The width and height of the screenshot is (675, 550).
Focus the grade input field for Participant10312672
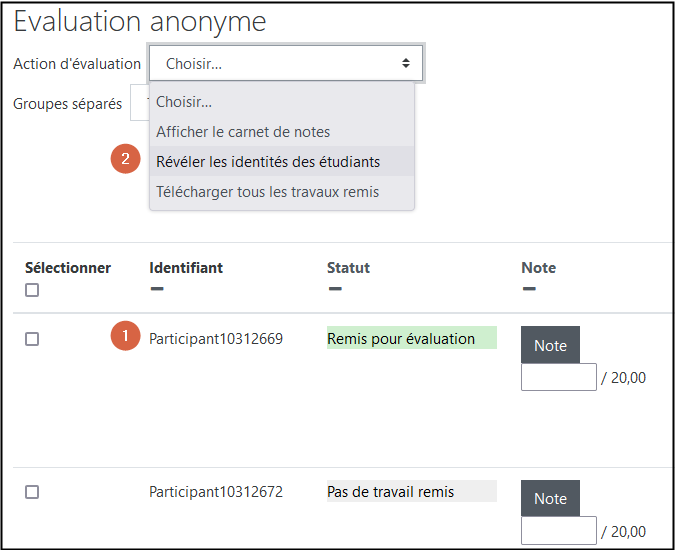click(558, 530)
